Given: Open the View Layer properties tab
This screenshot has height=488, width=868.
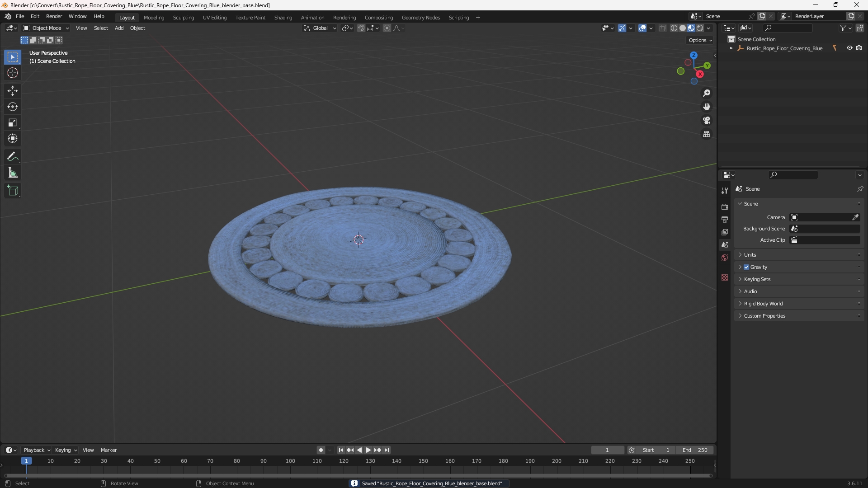Looking at the screenshot, I should coord(725,232).
